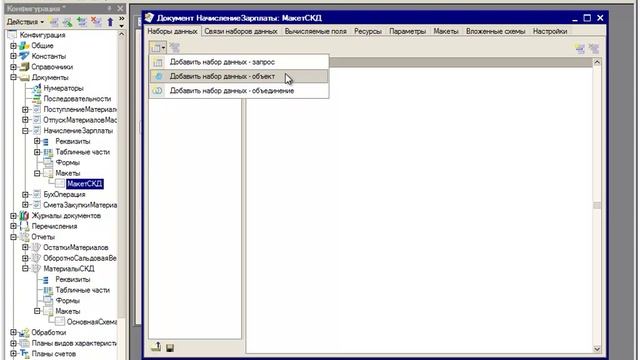640x360 pixels.
Task: Switch to Связи наборов данных tab
Action: click(x=241, y=31)
